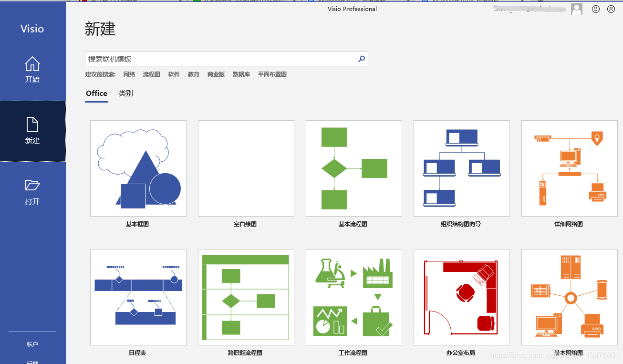Click suggested search 流程图
This screenshot has height=364, width=623.
tap(152, 74)
